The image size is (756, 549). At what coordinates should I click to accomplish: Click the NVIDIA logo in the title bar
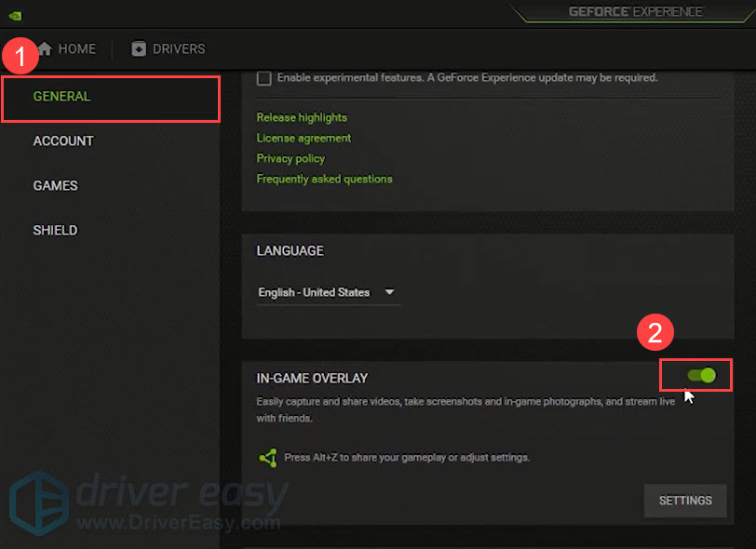coord(16,15)
